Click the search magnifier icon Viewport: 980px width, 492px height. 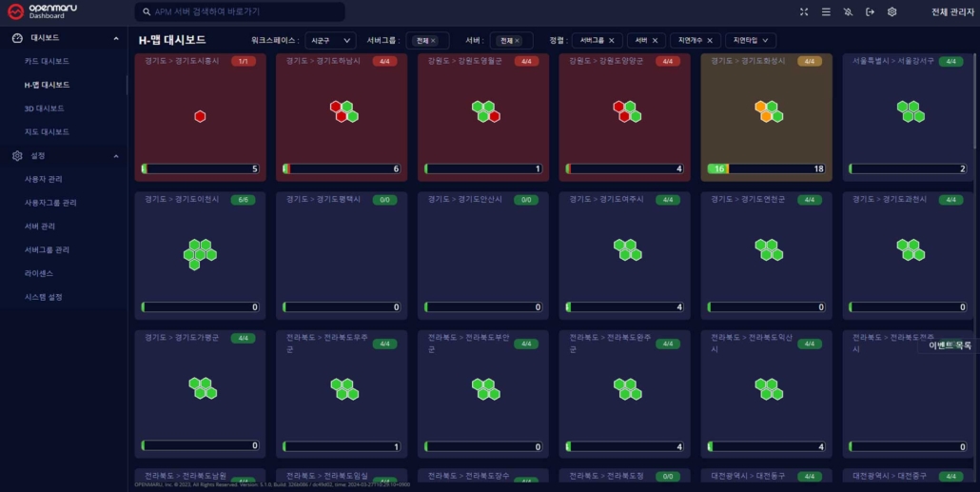click(147, 12)
